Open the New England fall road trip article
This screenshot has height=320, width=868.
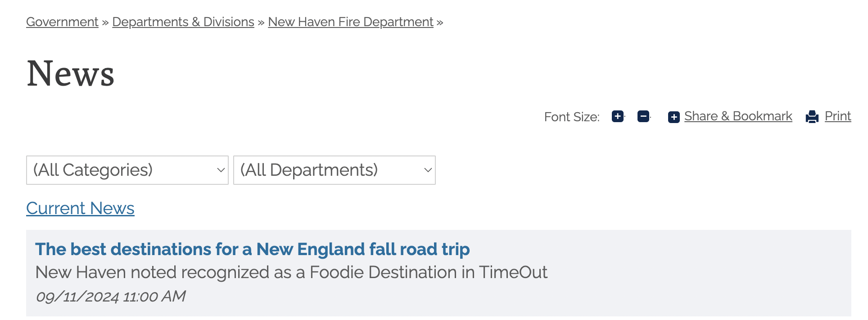pos(252,249)
